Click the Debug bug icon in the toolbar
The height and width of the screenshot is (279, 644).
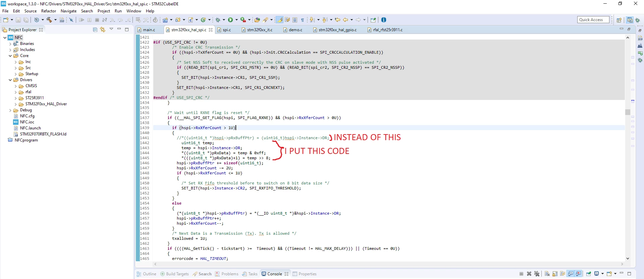point(218,20)
